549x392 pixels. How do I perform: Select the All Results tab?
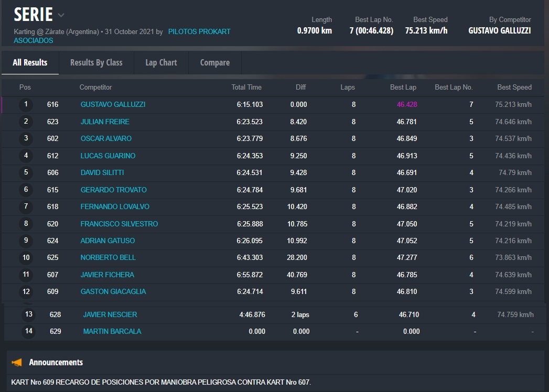[30, 62]
